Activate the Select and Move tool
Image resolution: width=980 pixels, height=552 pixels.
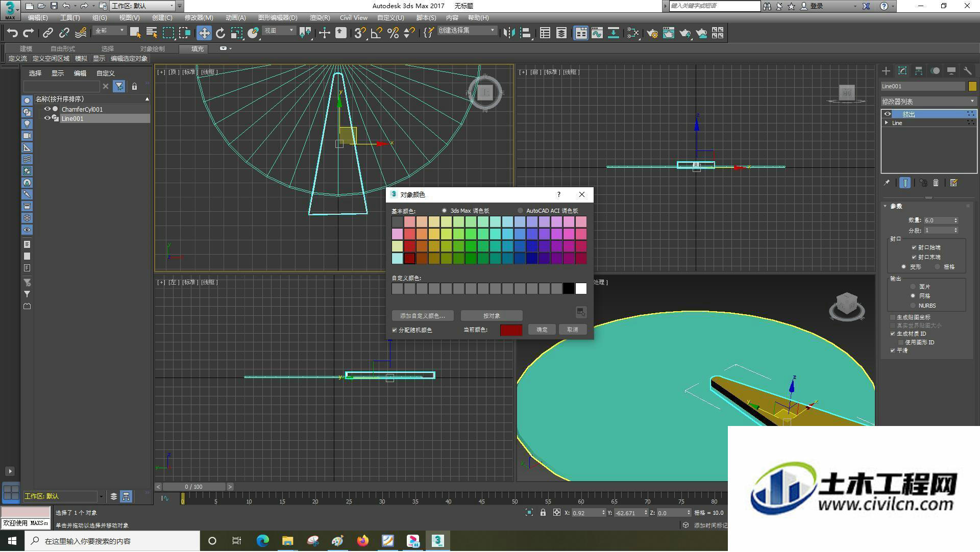(x=204, y=33)
